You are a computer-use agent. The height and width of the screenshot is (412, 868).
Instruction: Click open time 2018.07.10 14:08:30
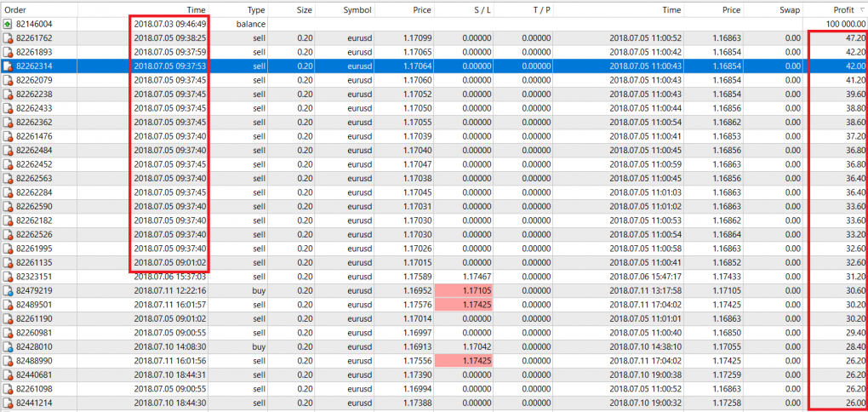(x=170, y=346)
